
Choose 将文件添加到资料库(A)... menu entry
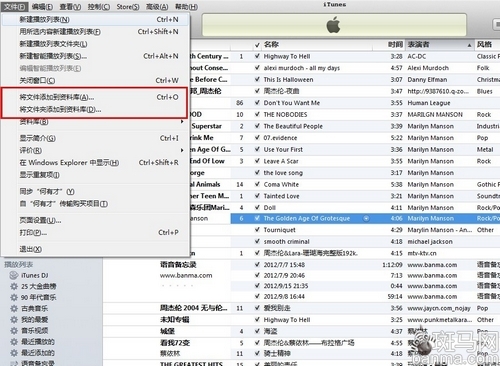click(x=96, y=97)
